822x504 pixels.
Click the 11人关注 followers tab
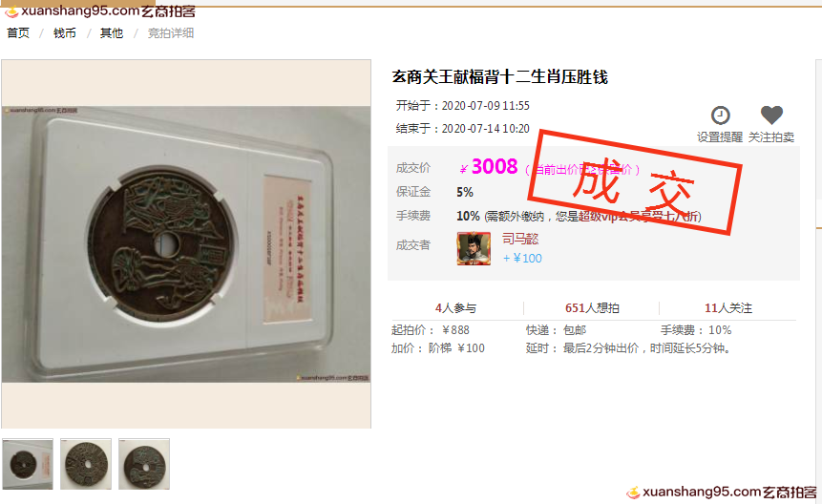point(728,308)
